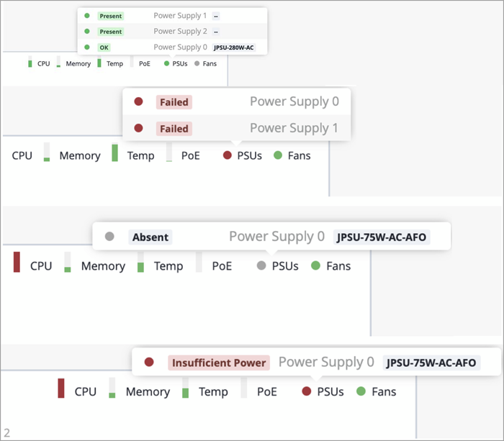Viewport: 504px width, 441px height.
Task: Click the Failed badge for Power Supply 1
Action: tap(174, 129)
